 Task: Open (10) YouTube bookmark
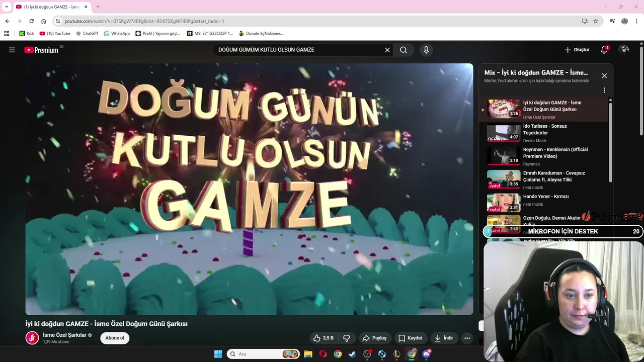tap(55, 34)
